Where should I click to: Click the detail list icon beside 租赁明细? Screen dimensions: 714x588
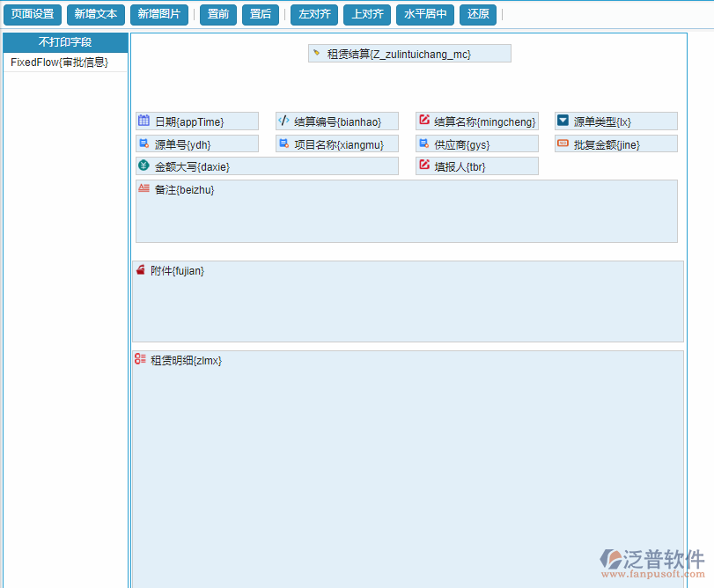coord(141,359)
